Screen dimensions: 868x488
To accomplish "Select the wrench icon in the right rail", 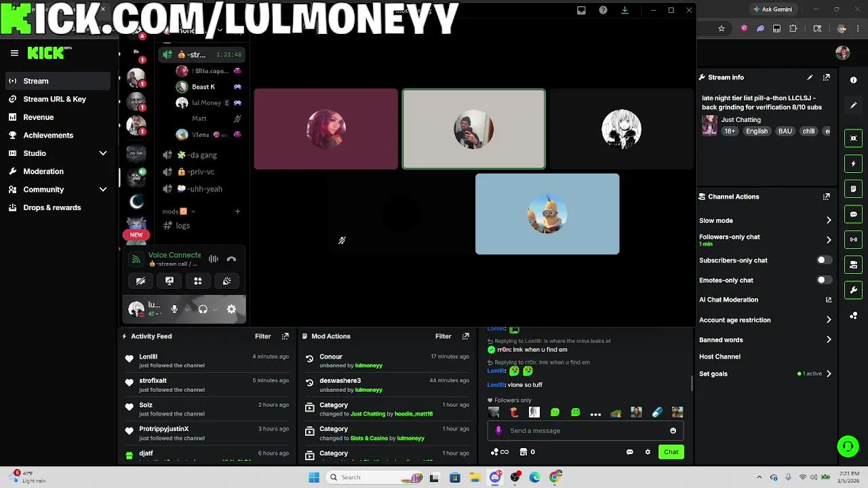I will tap(854, 290).
